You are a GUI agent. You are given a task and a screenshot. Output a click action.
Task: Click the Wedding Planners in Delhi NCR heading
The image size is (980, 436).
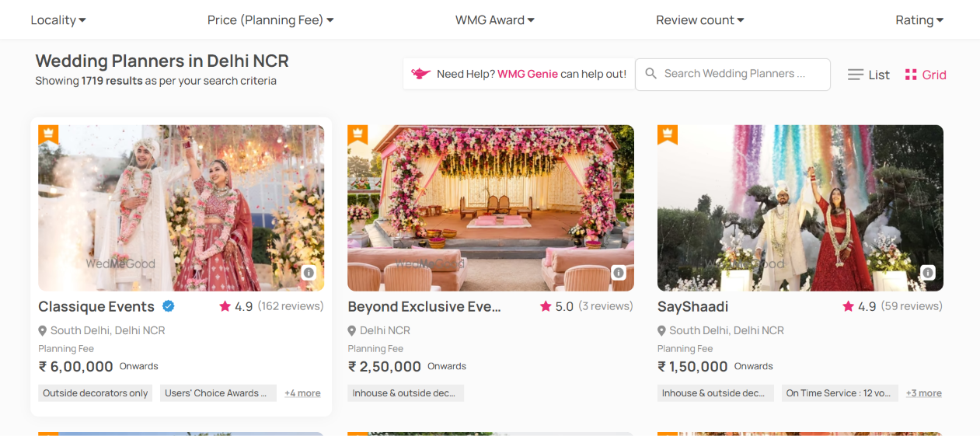pos(162,61)
